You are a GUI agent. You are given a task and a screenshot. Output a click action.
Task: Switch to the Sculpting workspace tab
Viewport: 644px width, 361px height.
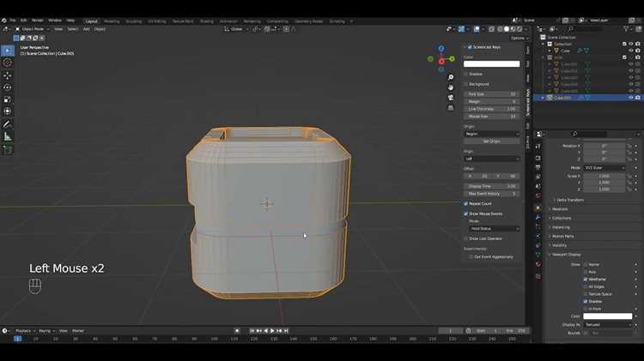[133, 21]
